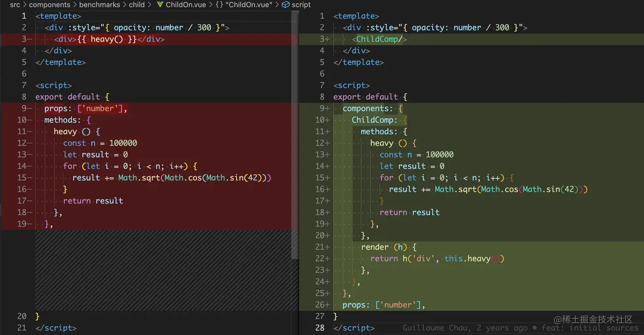Screen dimensions: 644x335
Task: Expand the components breadcrumb segment
Action: (x=49, y=4)
